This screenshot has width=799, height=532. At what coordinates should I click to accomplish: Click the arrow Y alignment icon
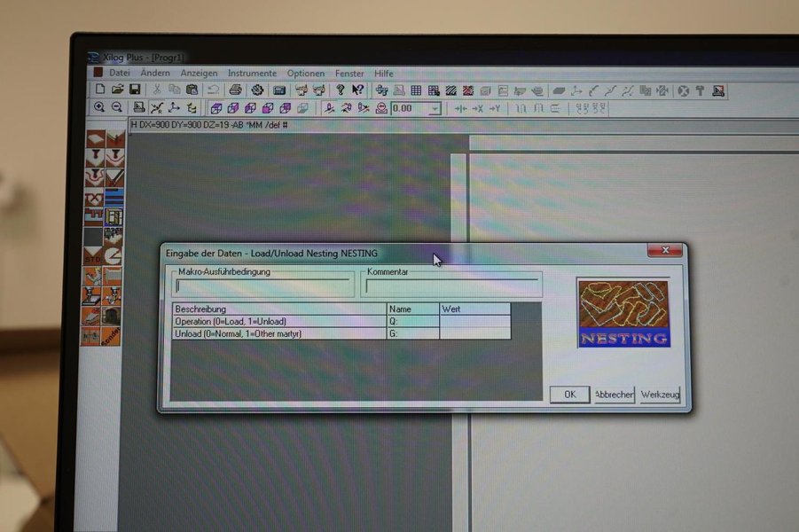(495, 108)
